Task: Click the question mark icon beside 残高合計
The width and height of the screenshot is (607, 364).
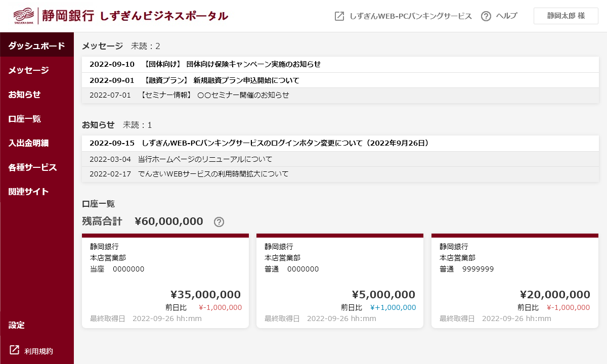Action: point(219,222)
